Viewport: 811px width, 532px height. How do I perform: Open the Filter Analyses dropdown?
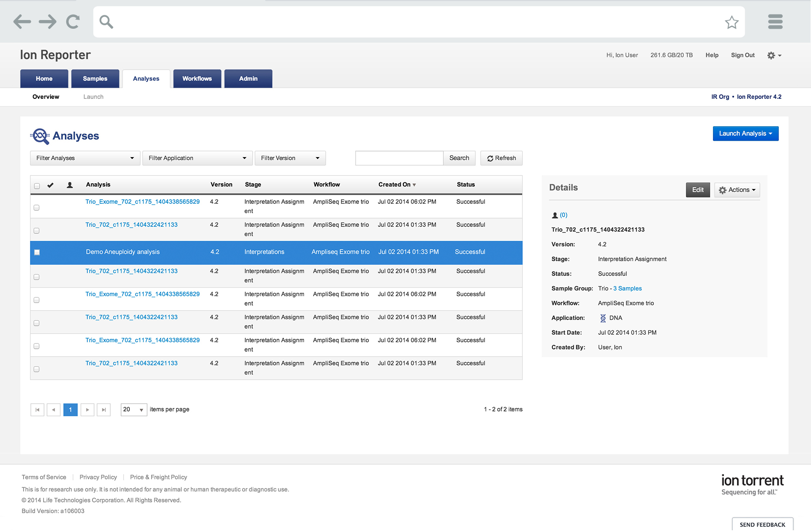tap(85, 158)
